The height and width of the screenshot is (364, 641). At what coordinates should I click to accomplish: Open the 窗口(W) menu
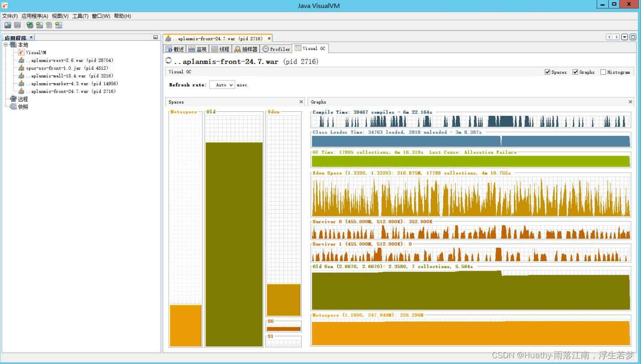101,16
